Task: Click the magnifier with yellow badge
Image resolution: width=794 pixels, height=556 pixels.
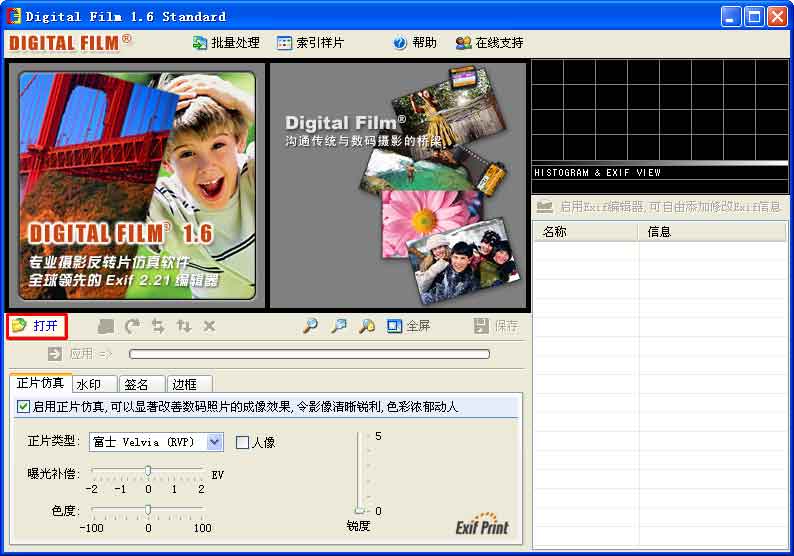Action: pos(367,326)
